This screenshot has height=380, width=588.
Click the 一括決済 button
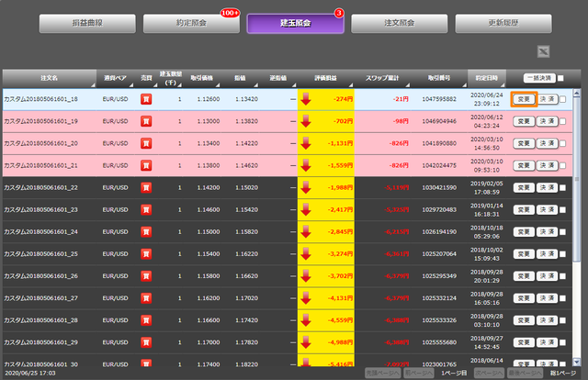click(539, 78)
